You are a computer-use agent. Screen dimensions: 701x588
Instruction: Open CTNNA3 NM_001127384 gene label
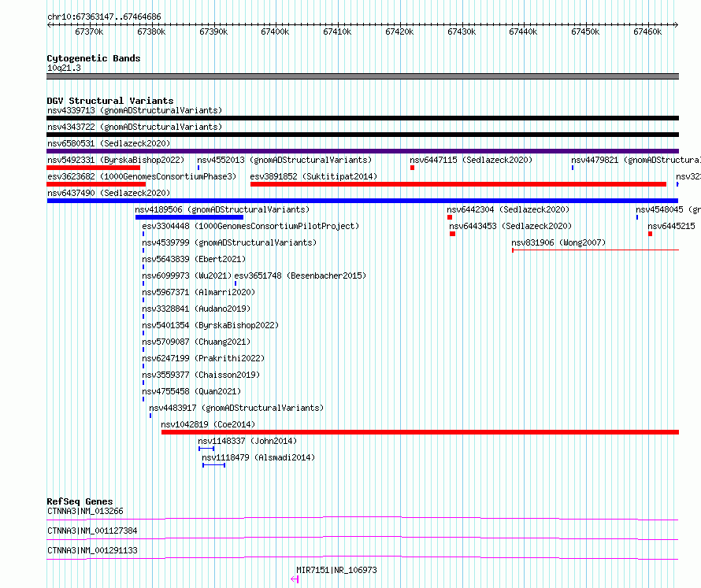click(92, 531)
